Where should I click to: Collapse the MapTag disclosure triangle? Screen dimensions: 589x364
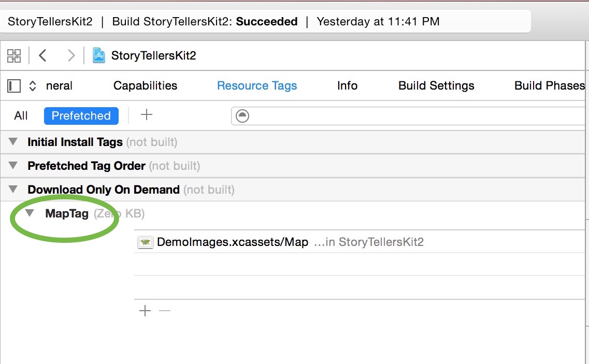[30, 213]
